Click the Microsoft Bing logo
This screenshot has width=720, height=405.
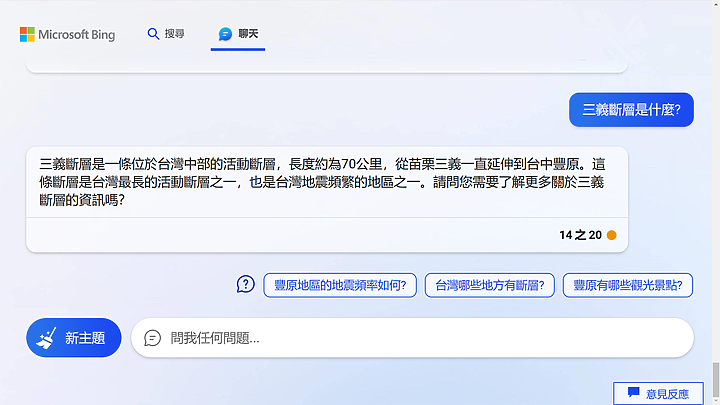click(68, 34)
